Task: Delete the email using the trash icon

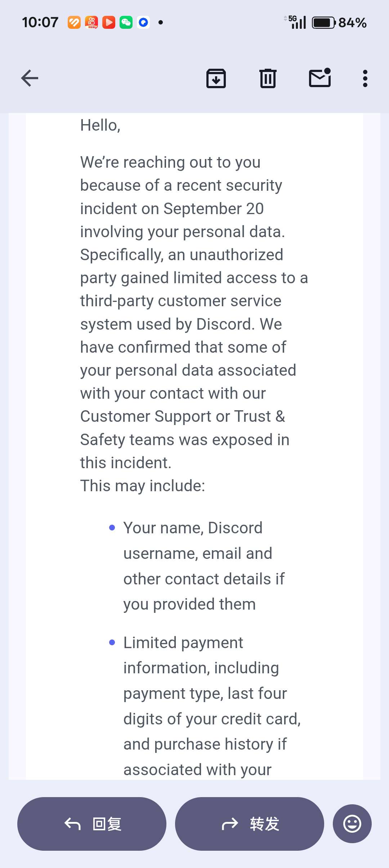Action: pos(268,78)
